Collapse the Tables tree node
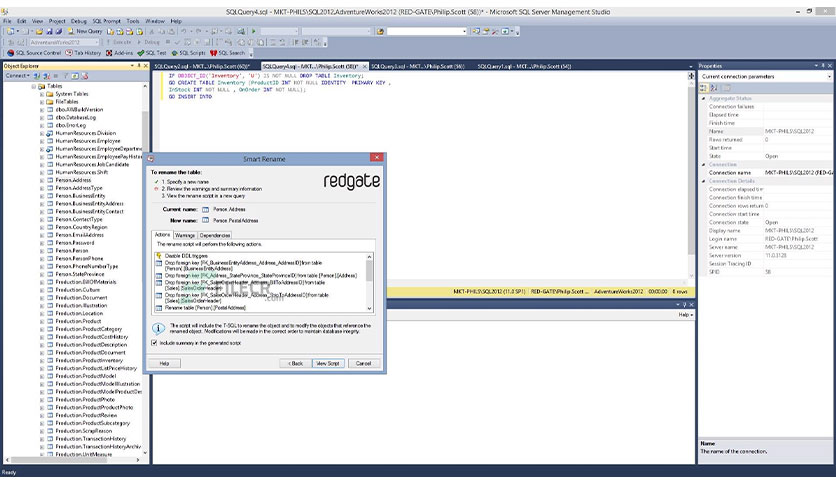Viewport: 836px width, 484px height. click(34, 86)
